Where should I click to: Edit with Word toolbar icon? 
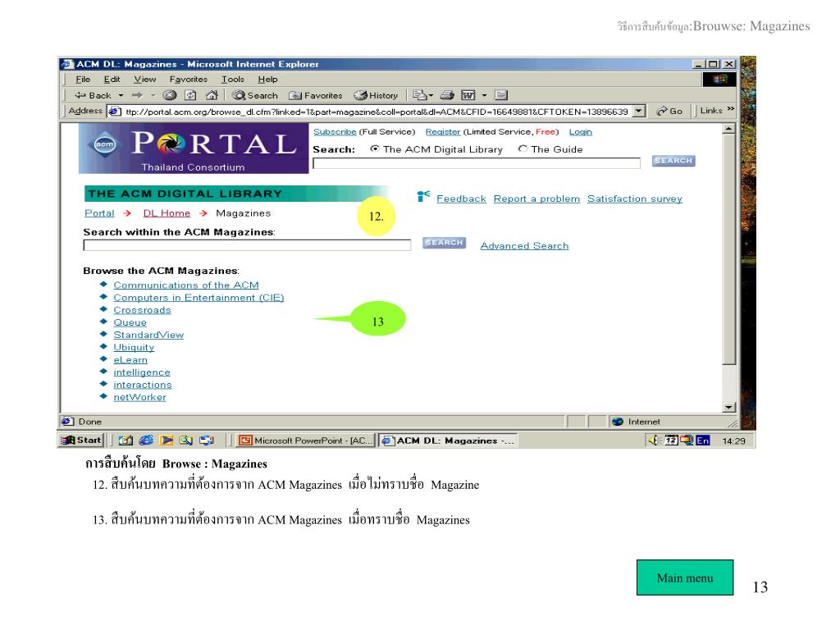[x=468, y=95]
